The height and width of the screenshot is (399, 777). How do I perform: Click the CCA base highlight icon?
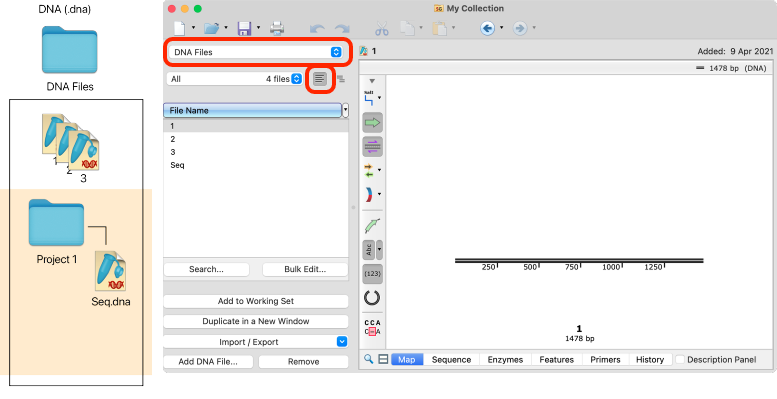pos(372,327)
